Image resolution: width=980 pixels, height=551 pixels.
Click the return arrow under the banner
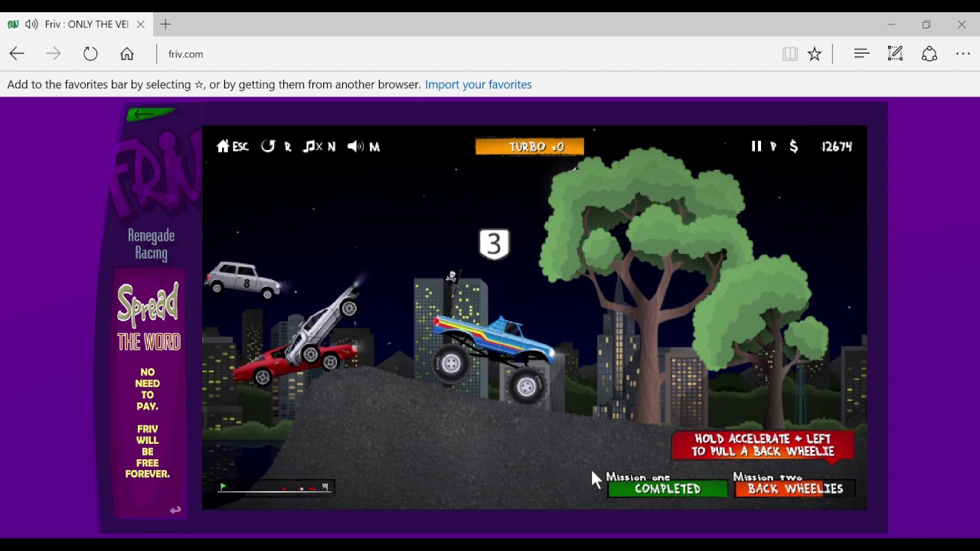pyautogui.click(x=175, y=510)
